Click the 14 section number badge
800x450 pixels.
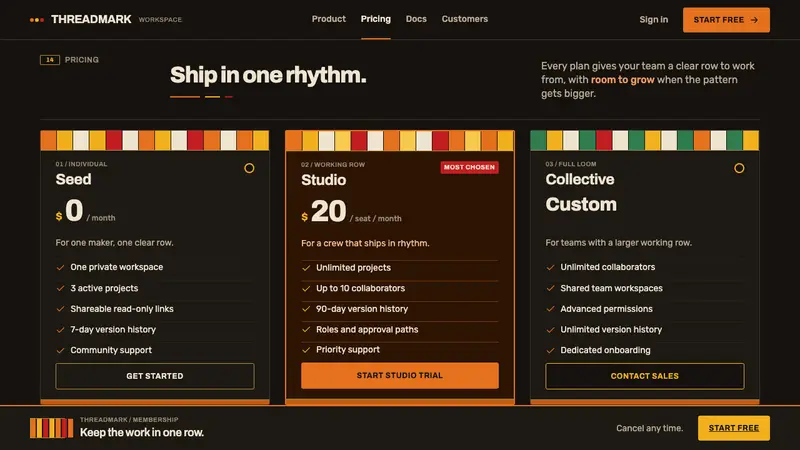click(49, 60)
